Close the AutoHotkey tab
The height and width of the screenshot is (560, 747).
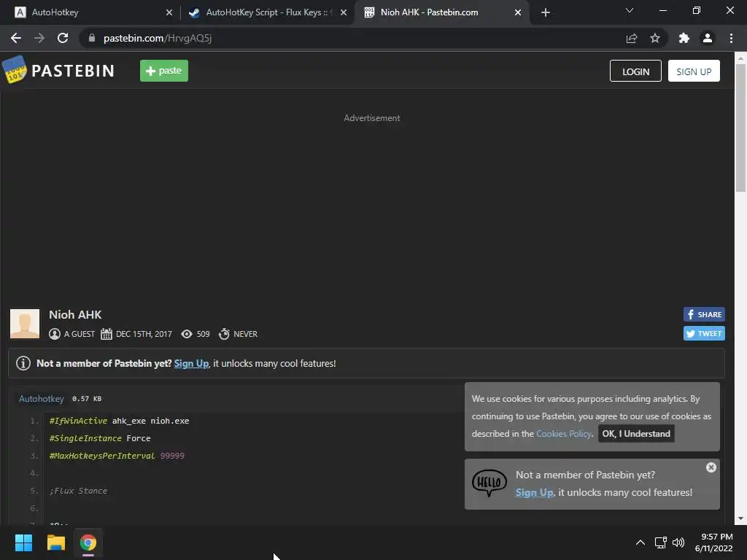pos(169,12)
